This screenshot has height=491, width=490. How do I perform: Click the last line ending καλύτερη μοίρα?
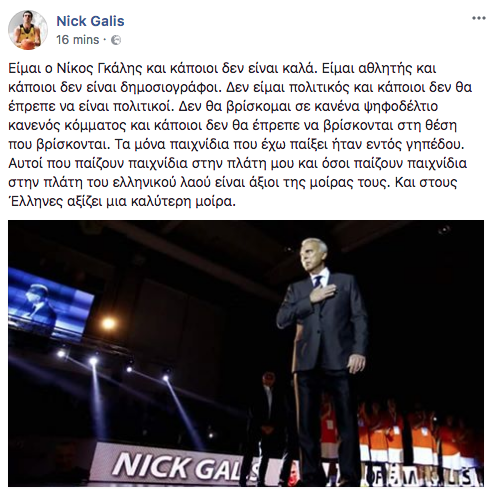(x=122, y=202)
